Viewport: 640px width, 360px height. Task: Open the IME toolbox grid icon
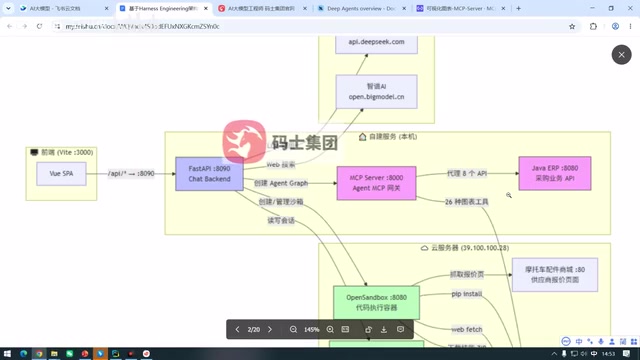(x=634, y=341)
